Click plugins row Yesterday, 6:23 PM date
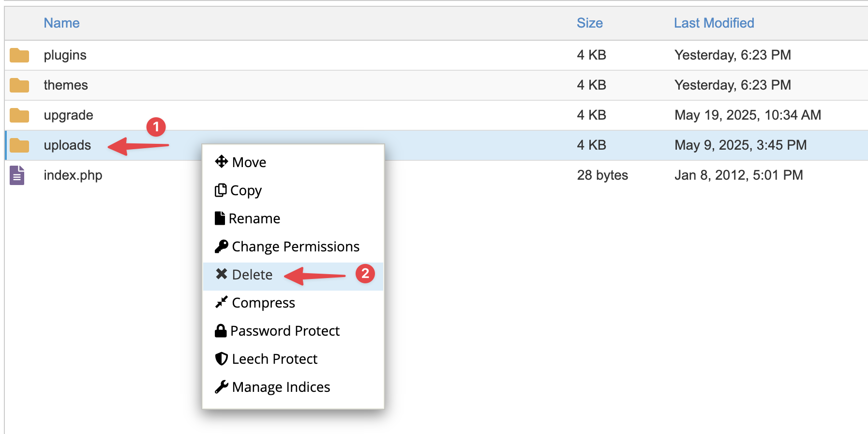 pos(733,55)
